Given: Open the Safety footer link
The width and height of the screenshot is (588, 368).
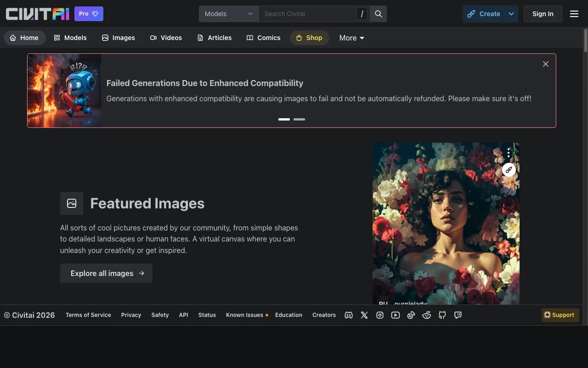Looking at the screenshot, I should (160, 315).
